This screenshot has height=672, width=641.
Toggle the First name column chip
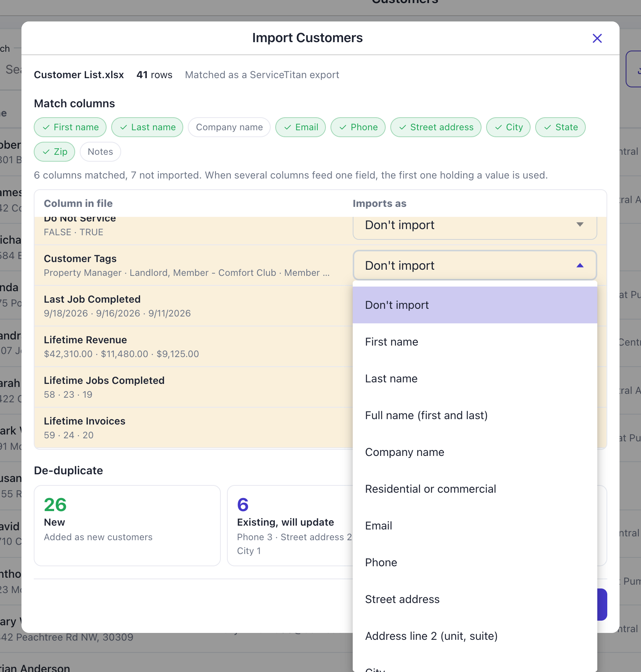(70, 127)
